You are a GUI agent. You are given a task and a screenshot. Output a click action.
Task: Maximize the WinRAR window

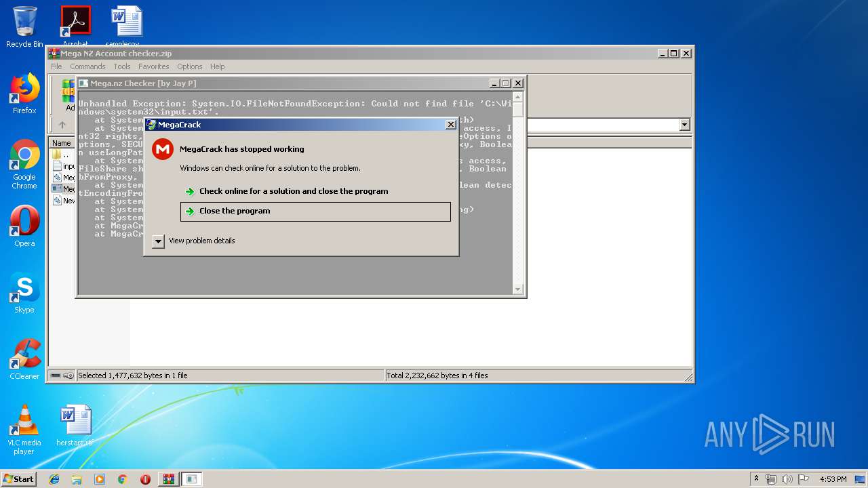674,54
